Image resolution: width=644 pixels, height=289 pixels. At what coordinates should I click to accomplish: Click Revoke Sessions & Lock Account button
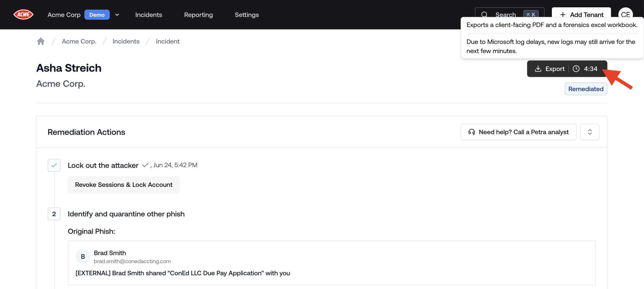(124, 185)
